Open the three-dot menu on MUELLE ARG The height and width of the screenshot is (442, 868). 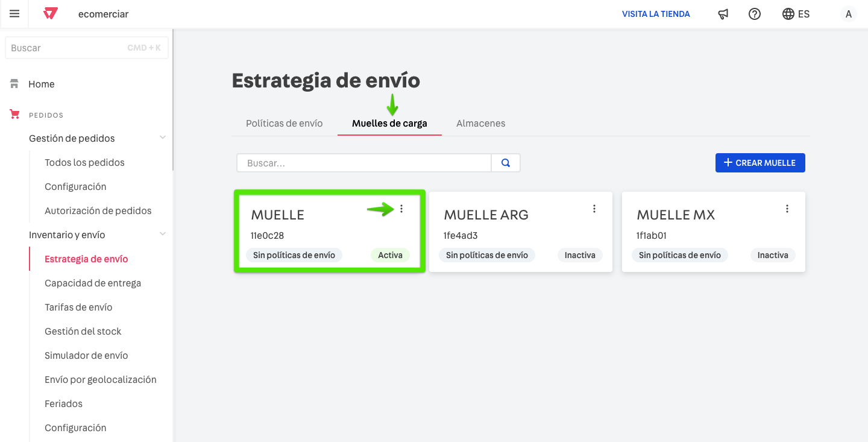click(594, 209)
